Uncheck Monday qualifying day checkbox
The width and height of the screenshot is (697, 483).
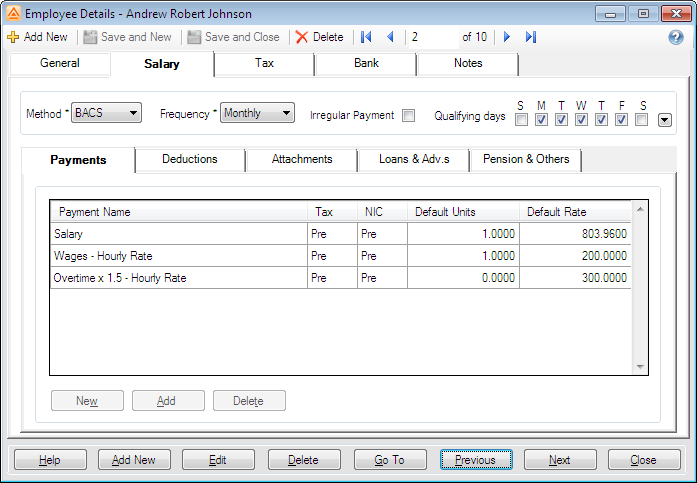[x=541, y=120]
